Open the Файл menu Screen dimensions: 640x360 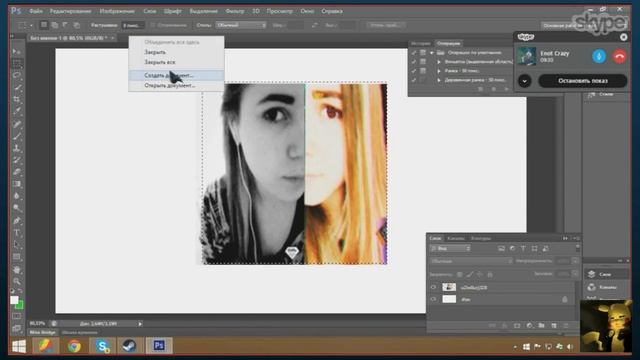[x=36, y=11]
